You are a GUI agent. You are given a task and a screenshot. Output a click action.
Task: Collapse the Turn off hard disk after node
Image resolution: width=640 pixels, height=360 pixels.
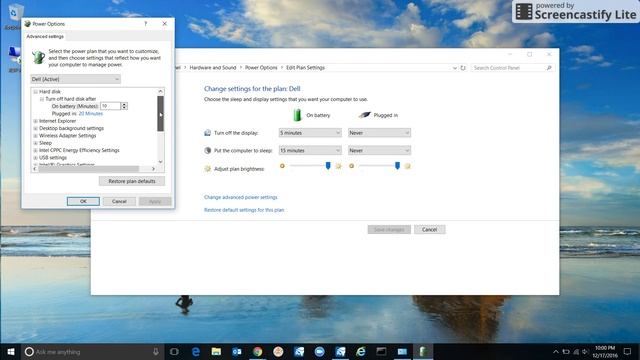tap(42, 99)
